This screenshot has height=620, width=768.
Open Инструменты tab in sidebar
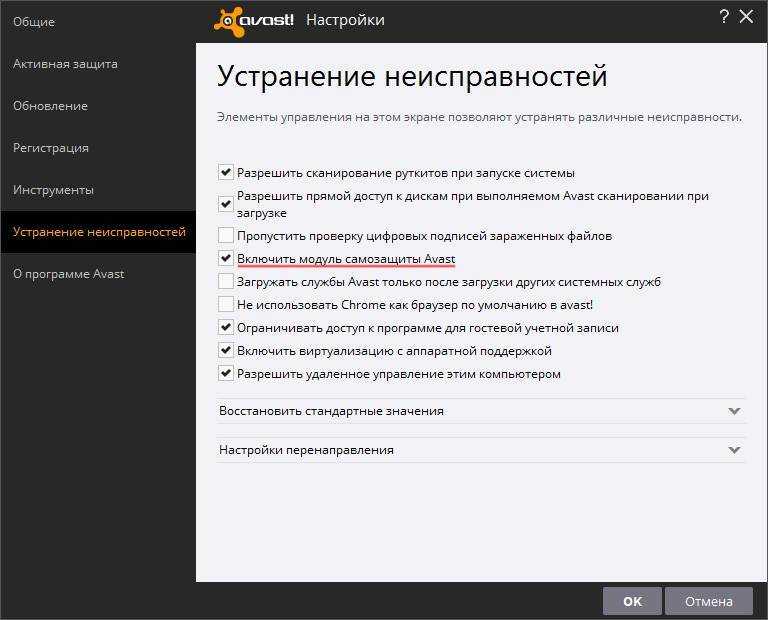point(98,190)
